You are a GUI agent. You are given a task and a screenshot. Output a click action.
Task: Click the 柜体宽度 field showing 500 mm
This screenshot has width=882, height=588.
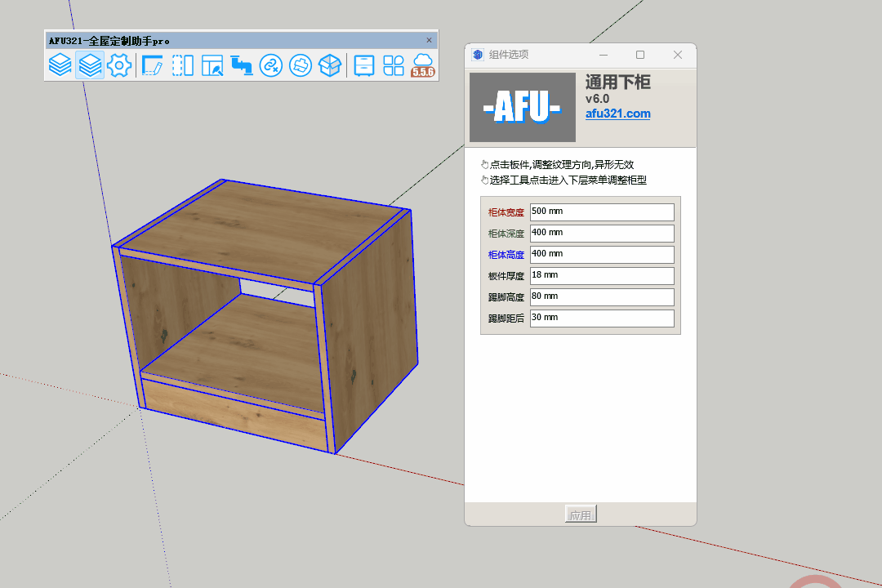click(x=601, y=212)
